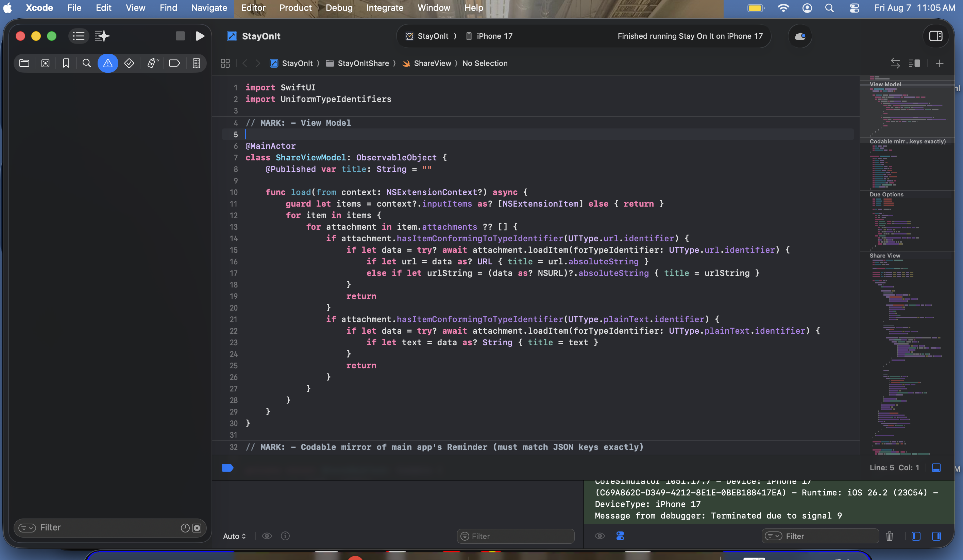This screenshot has width=963, height=560.
Task: Toggle the navigator sidebar list button
Action: coord(79,36)
